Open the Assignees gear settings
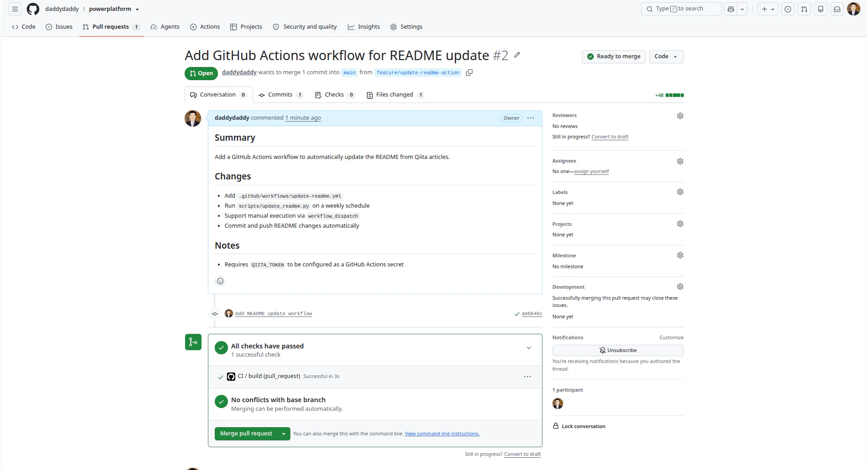 [x=680, y=161]
